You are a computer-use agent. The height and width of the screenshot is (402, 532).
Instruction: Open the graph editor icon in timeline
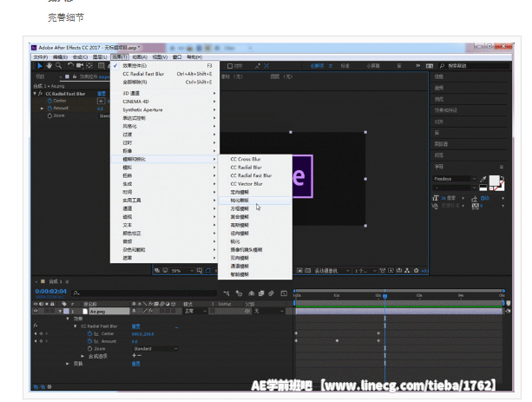point(284,293)
